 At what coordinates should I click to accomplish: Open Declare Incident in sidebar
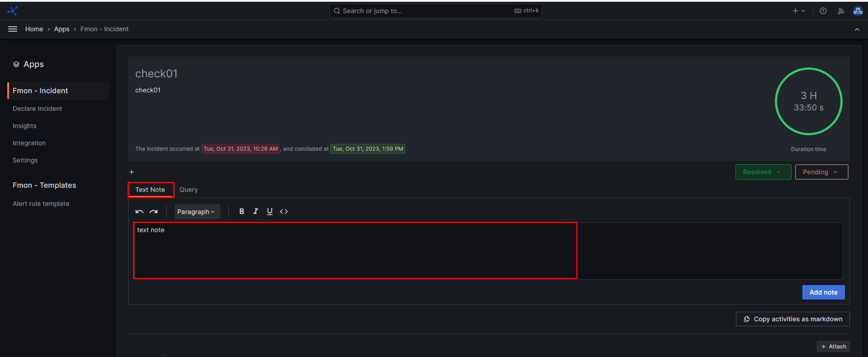coord(38,109)
